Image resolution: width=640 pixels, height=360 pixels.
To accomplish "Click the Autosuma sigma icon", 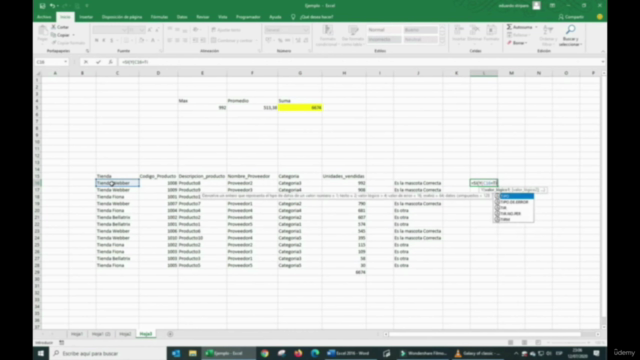I will [x=509, y=27].
